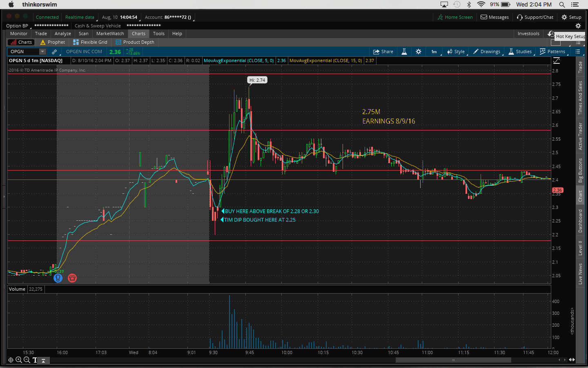Click the Wi-Fi icon in menu bar

[x=481, y=4]
